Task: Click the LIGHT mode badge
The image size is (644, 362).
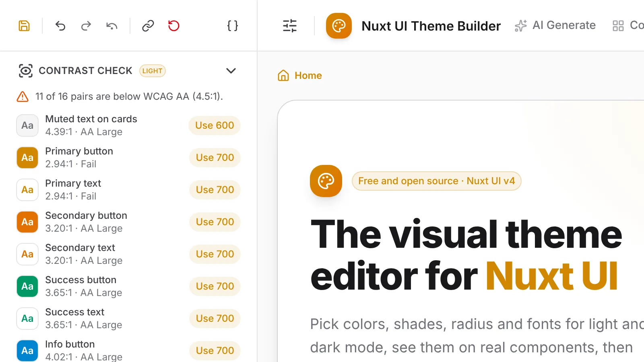Action: click(153, 71)
